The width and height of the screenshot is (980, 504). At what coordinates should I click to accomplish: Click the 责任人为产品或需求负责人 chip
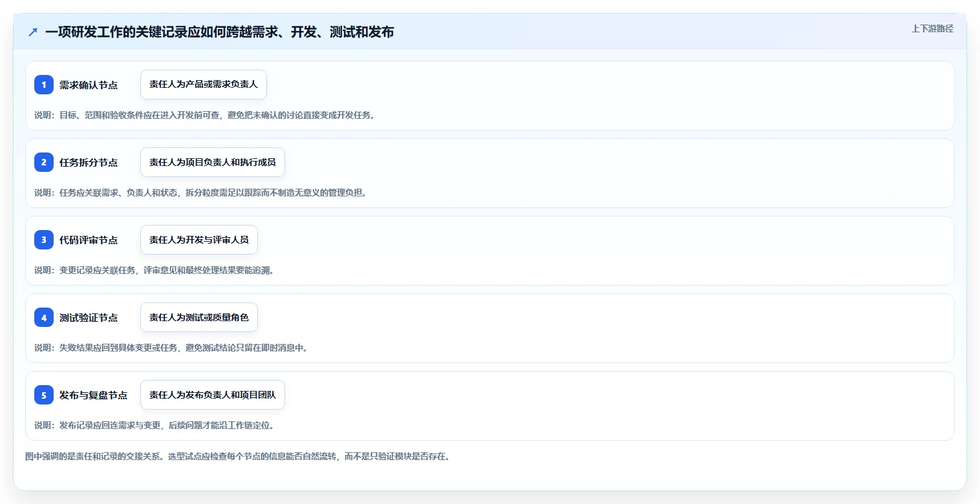click(x=204, y=85)
